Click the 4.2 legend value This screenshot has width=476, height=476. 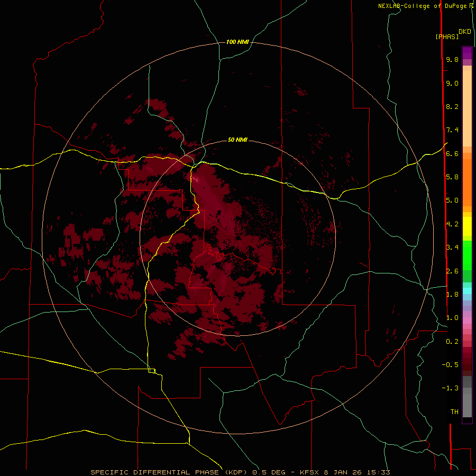[x=452, y=224]
